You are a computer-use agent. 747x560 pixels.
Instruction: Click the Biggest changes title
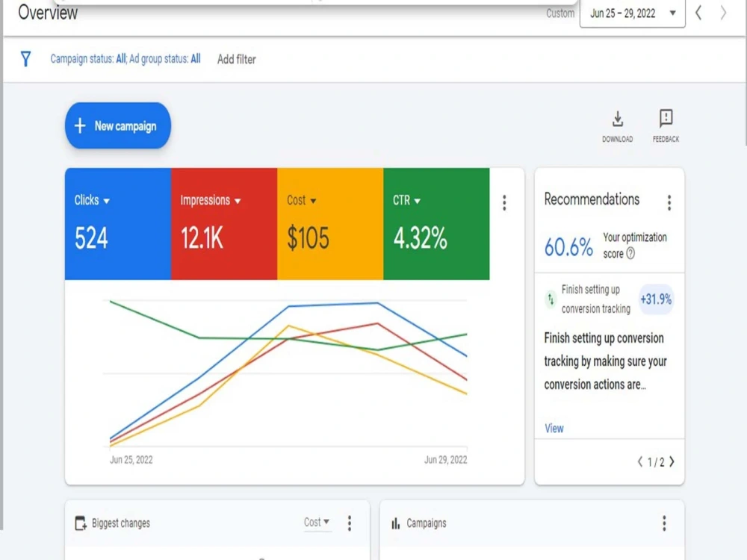[121, 523]
